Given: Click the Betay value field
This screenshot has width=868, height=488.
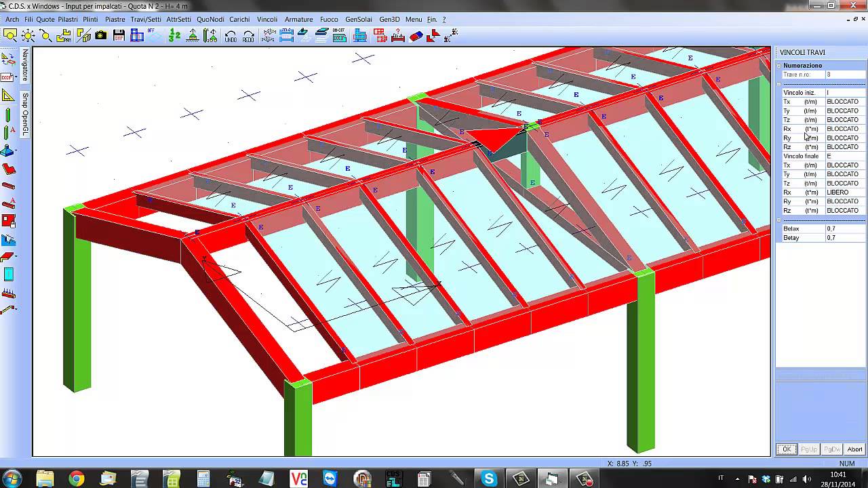Looking at the screenshot, I should 845,238.
